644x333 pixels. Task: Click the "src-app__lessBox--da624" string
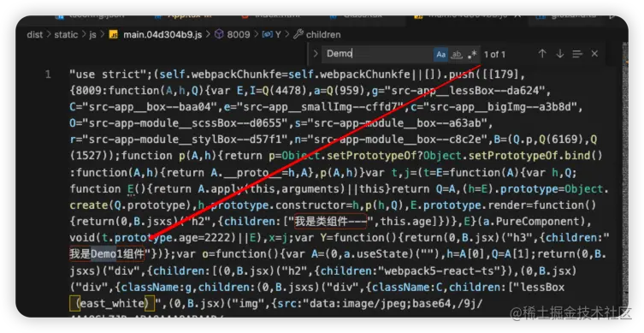[x=465, y=91]
